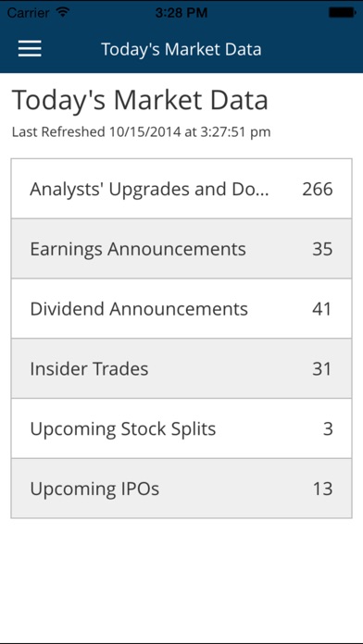The height and width of the screenshot is (644, 363).
Task: Tap the 35 earnings count
Action: pos(322,249)
